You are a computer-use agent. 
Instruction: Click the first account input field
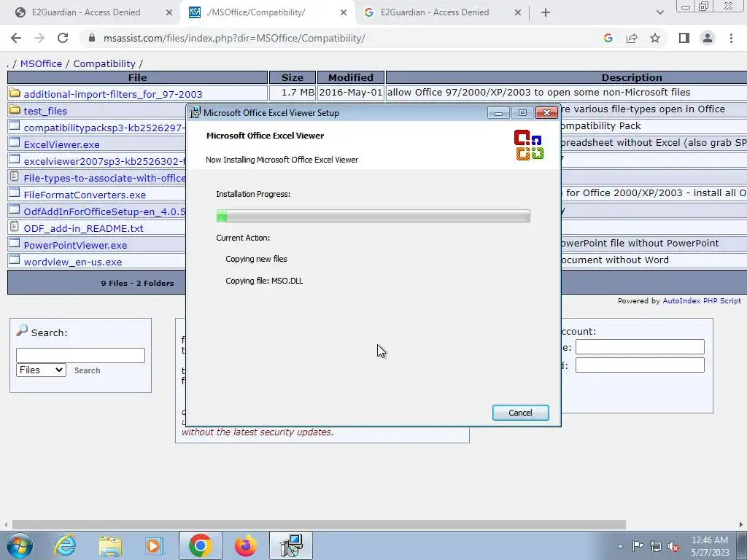640,346
